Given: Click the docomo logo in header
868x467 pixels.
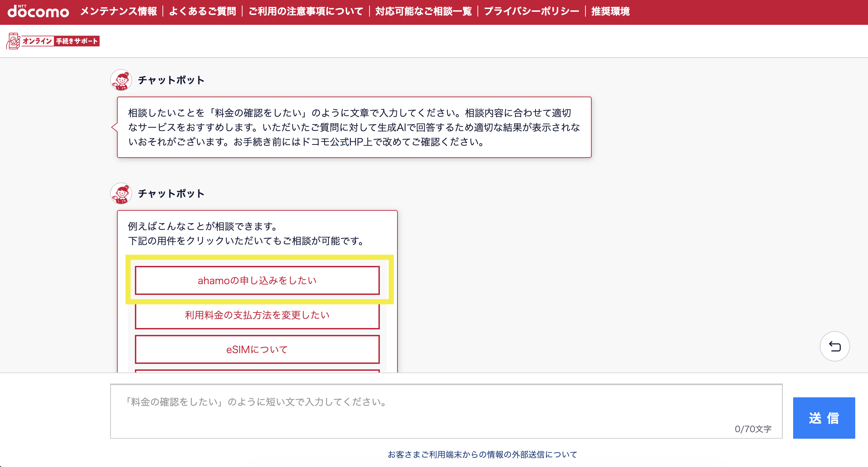Looking at the screenshot, I should coord(38,11).
